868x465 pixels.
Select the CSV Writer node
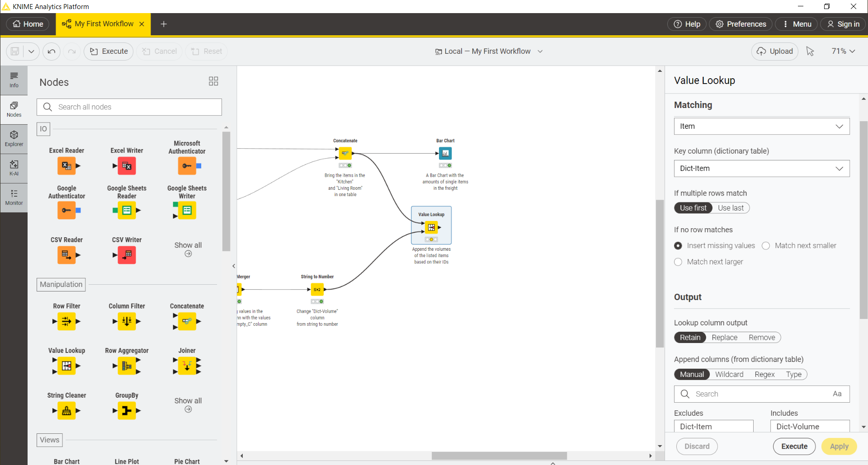(x=127, y=255)
